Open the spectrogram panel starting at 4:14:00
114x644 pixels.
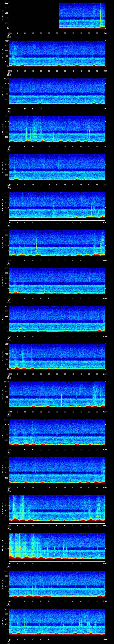click(57, 394)
